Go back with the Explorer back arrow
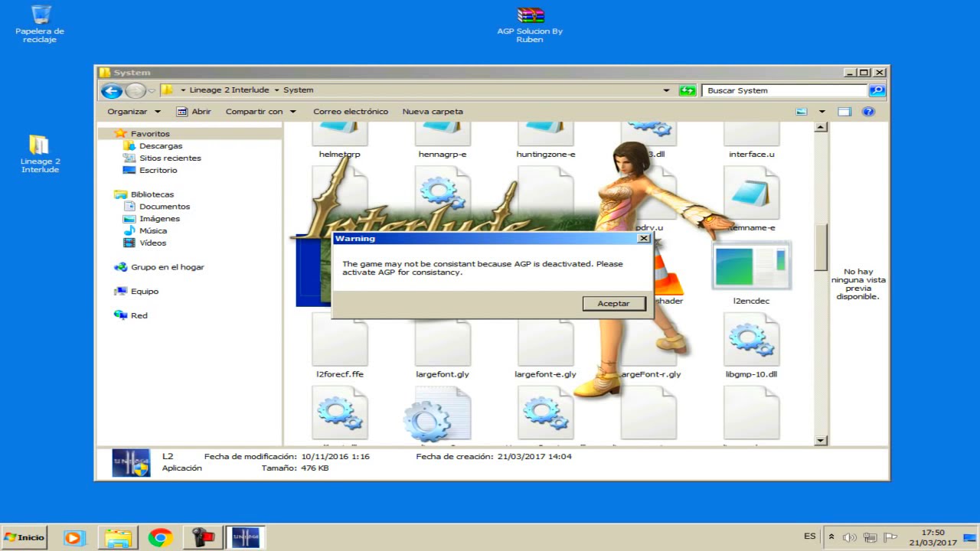 coord(112,91)
